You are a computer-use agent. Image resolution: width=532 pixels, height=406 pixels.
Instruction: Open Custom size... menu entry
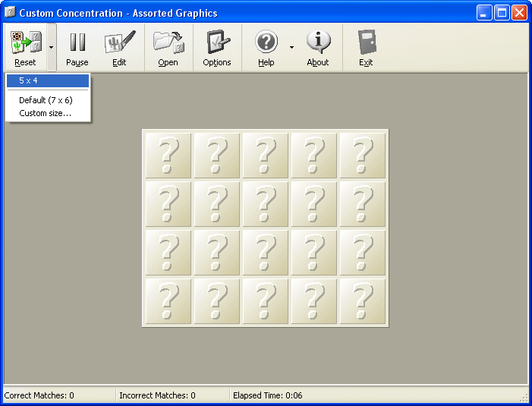click(x=48, y=113)
